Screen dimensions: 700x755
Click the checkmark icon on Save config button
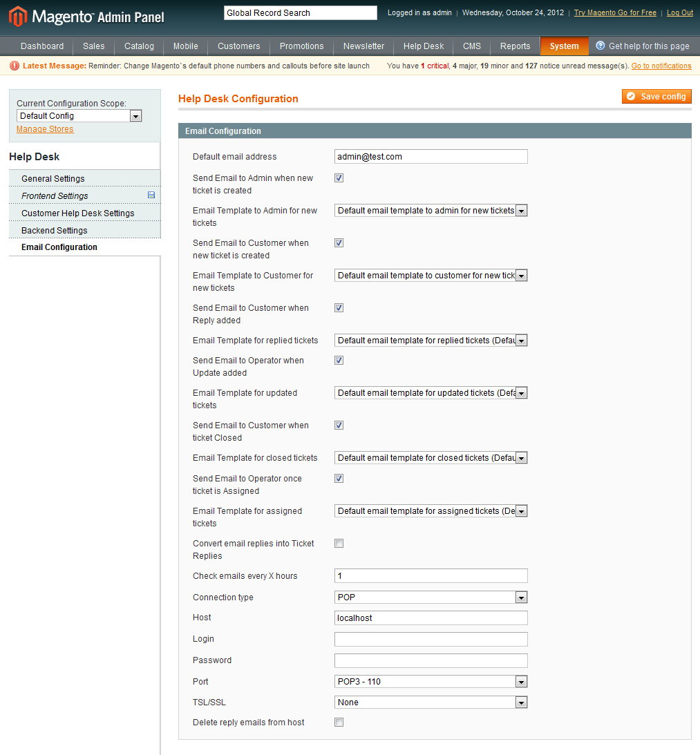pyautogui.click(x=631, y=97)
